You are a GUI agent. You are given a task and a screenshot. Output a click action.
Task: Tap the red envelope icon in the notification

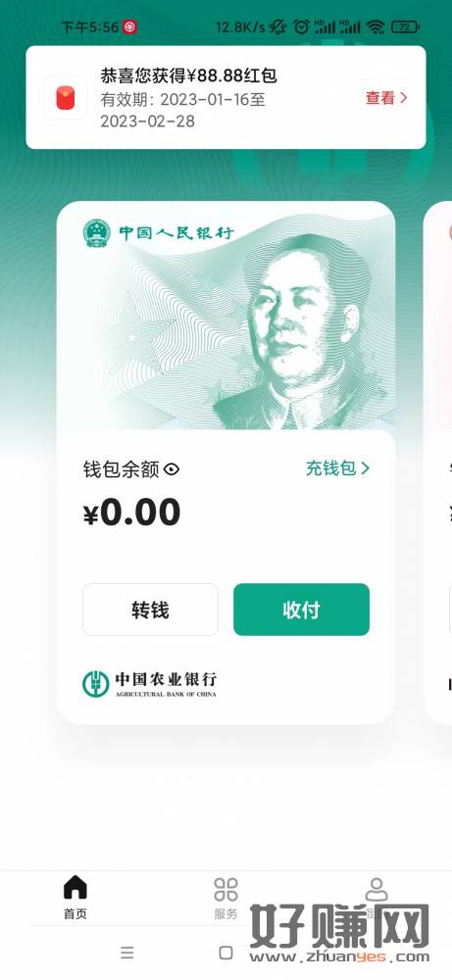point(65,98)
